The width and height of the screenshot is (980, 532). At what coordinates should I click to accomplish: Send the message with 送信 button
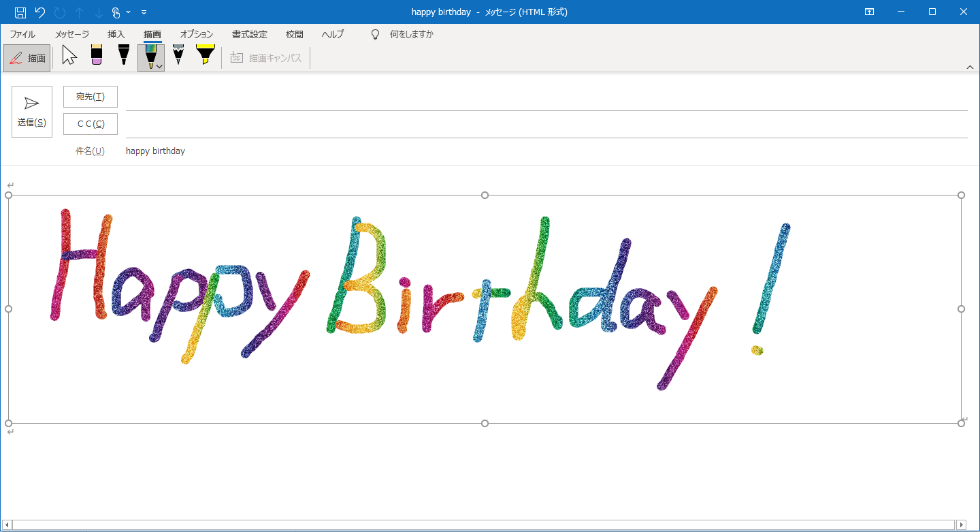pos(31,111)
